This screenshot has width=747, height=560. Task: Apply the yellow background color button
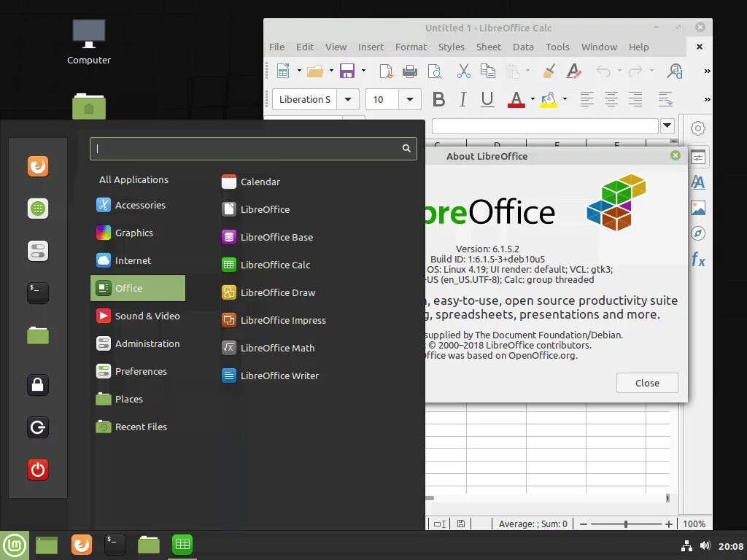[549, 99]
